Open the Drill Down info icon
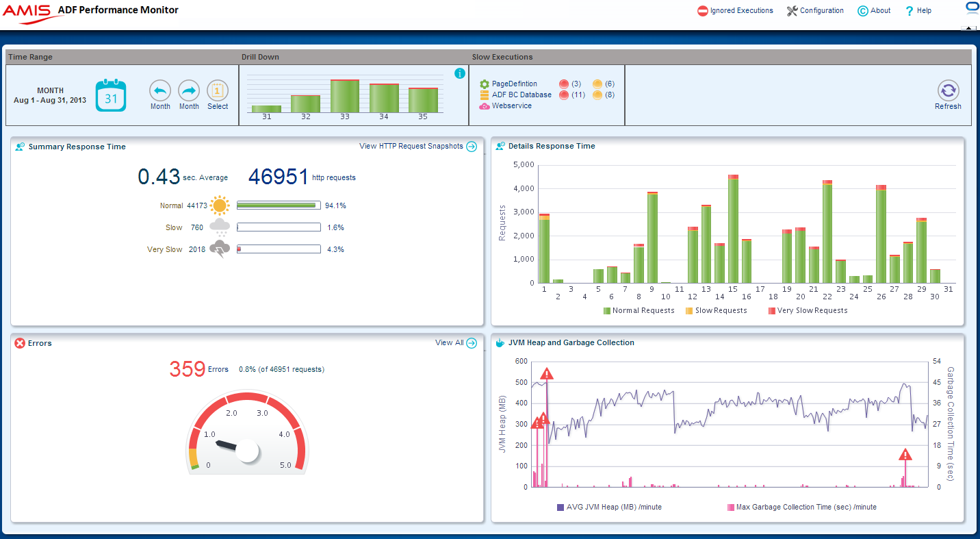 pyautogui.click(x=459, y=73)
